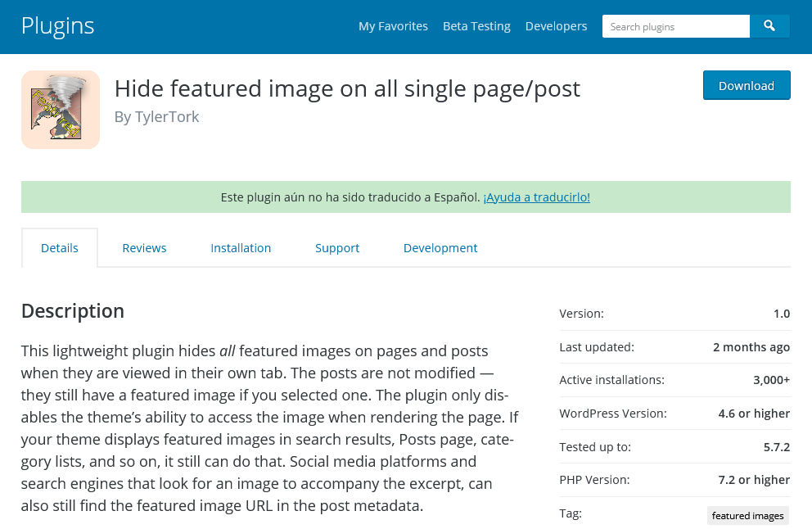Download the plugin
This screenshot has height=529, width=812.
(x=747, y=85)
